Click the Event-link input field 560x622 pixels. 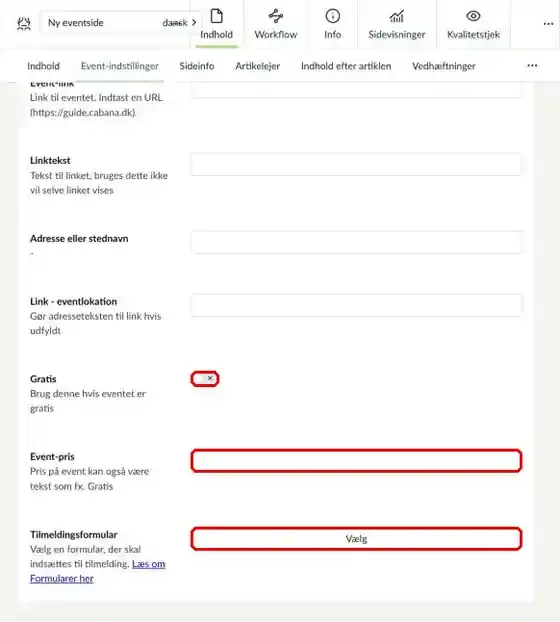[356, 90]
